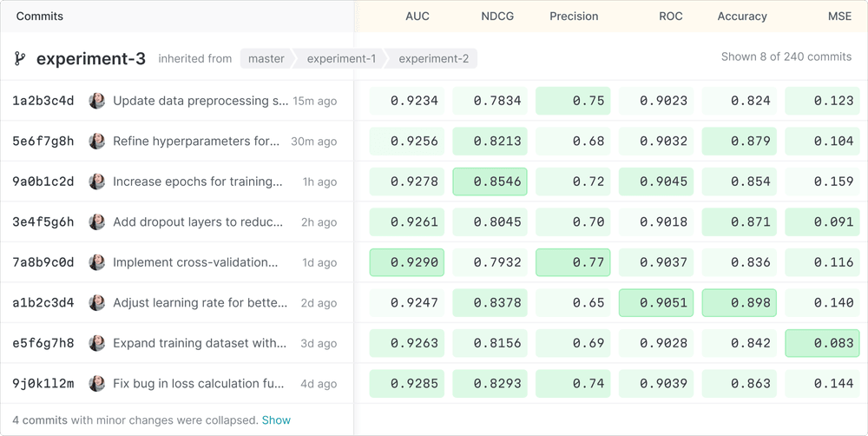Click author avatar on commit 5e6f7g8h
This screenshot has height=436, width=868.
coord(97,142)
